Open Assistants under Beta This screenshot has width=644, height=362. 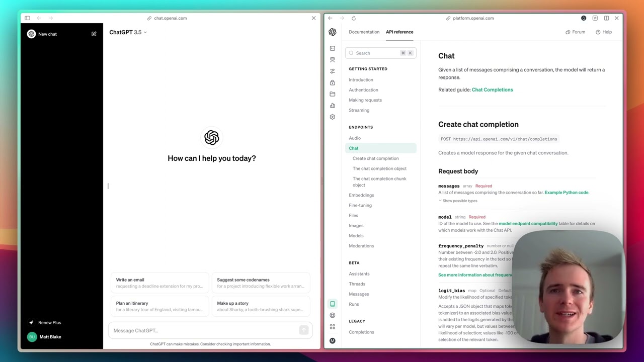359,274
